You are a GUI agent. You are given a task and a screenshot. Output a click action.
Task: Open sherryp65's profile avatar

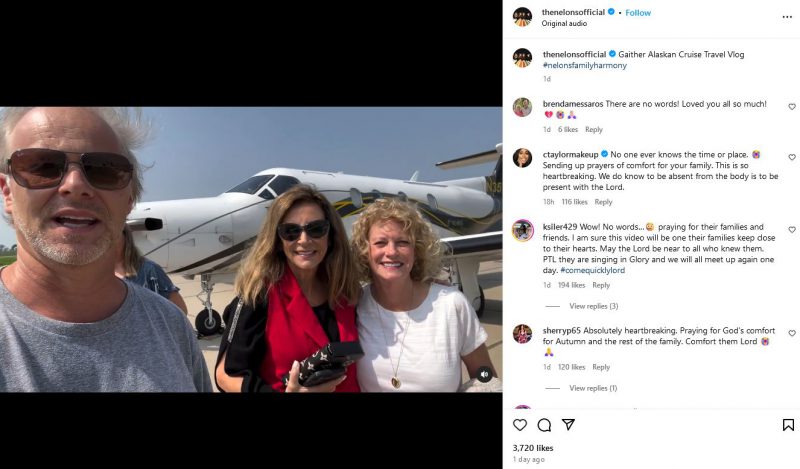pos(522,334)
